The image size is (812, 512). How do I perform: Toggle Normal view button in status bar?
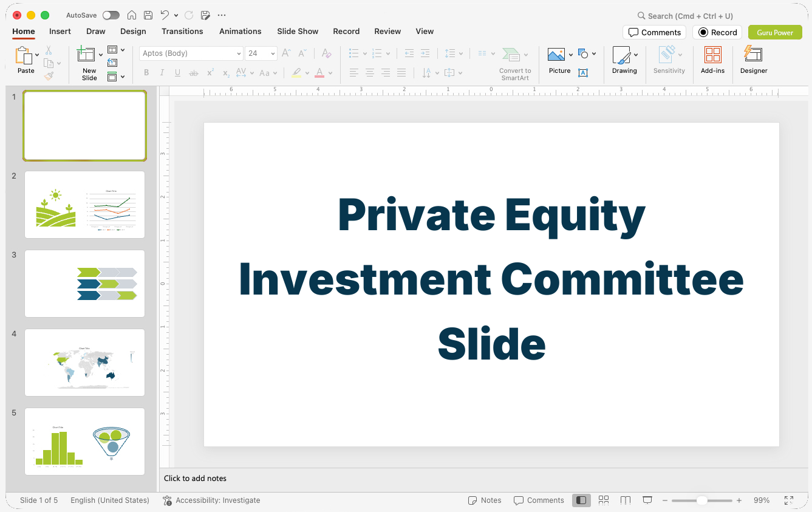pyautogui.click(x=581, y=500)
